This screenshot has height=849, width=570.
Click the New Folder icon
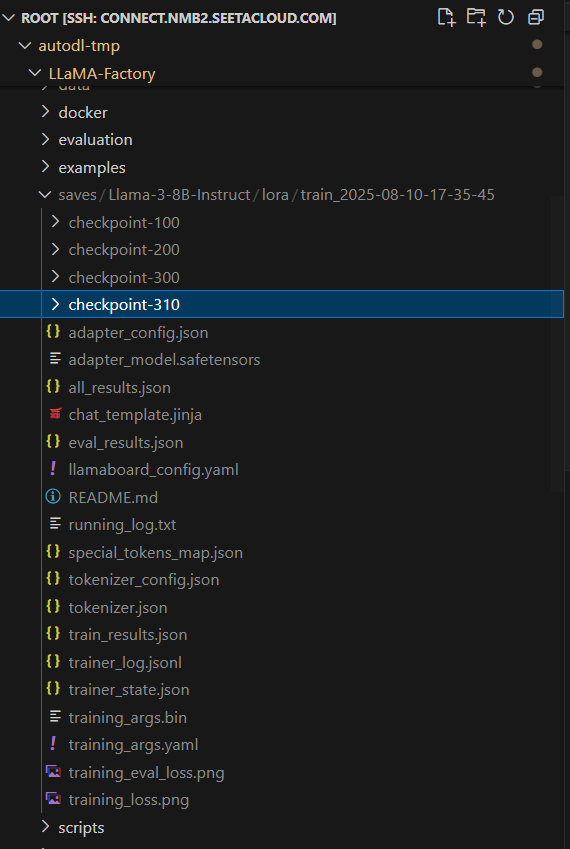pos(476,17)
